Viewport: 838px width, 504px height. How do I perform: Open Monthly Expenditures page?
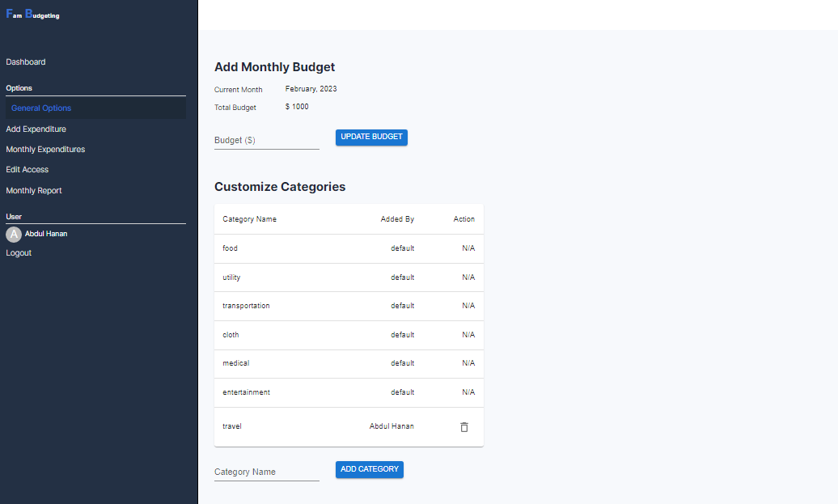coord(45,150)
